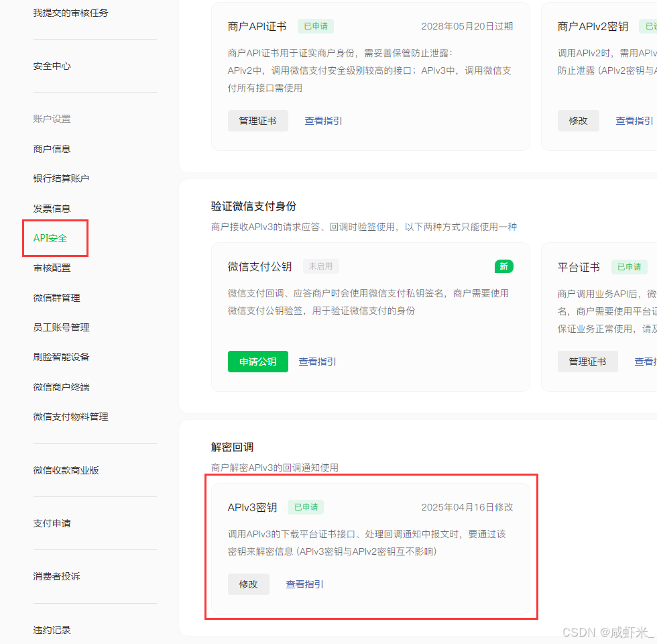
Task: Click the 验证微信支付身份 section heading
Action: coord(253,206)
